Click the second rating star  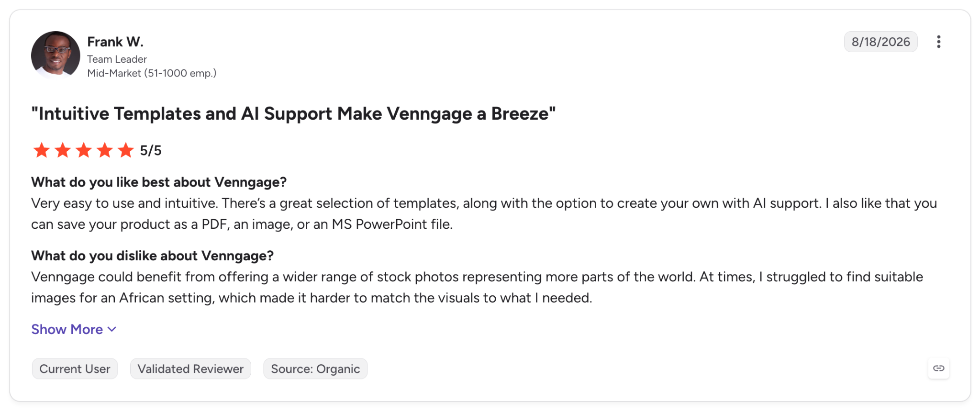click(63, 150)
